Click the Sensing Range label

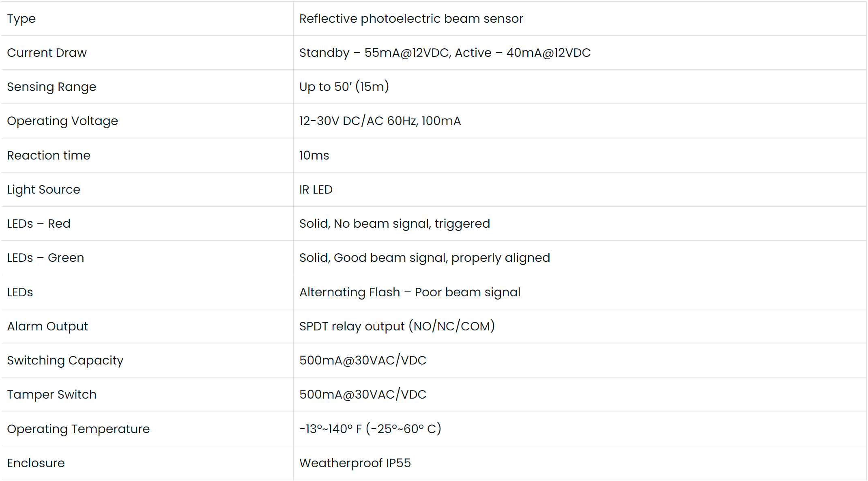tap(52, 87)
